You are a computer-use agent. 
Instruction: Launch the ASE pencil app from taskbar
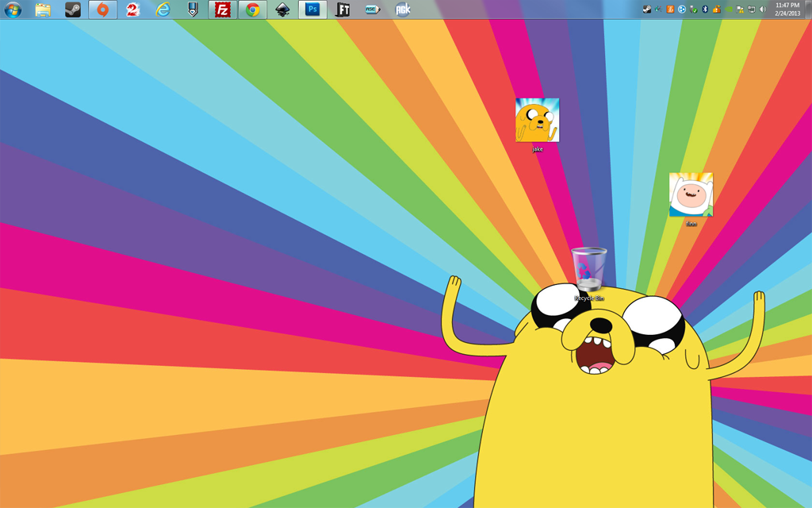point(373,10)
